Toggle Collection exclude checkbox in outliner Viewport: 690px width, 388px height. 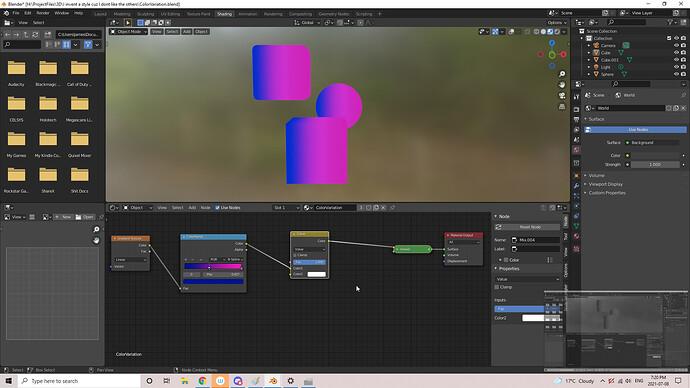click(x=669, y=38)
